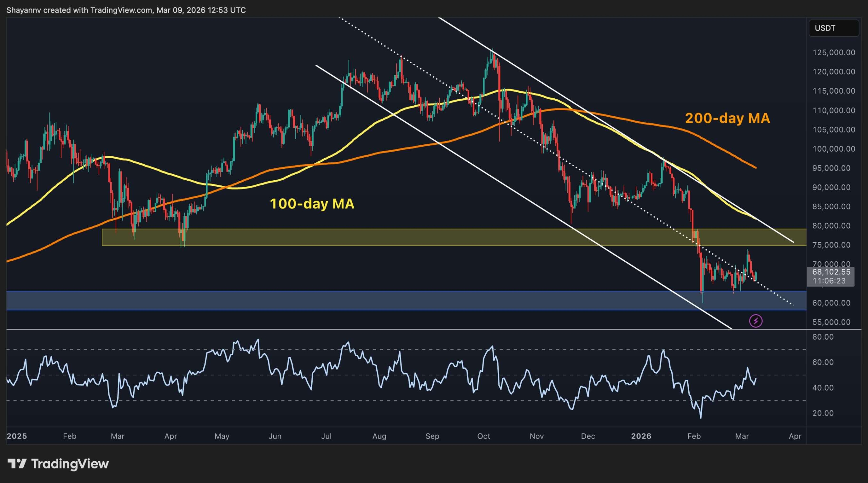Click the Mar label on the time axis
This screenshot has height=483, width=868.
tap(743, 437)
